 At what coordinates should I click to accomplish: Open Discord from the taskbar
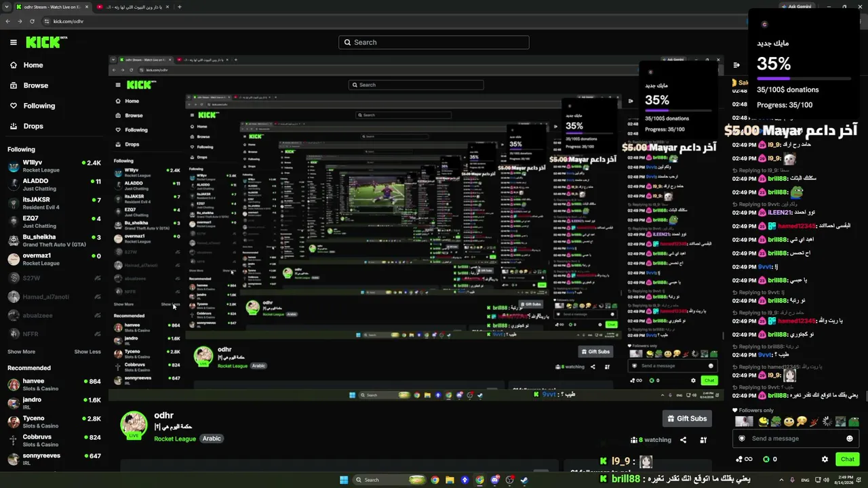[495, 480]
